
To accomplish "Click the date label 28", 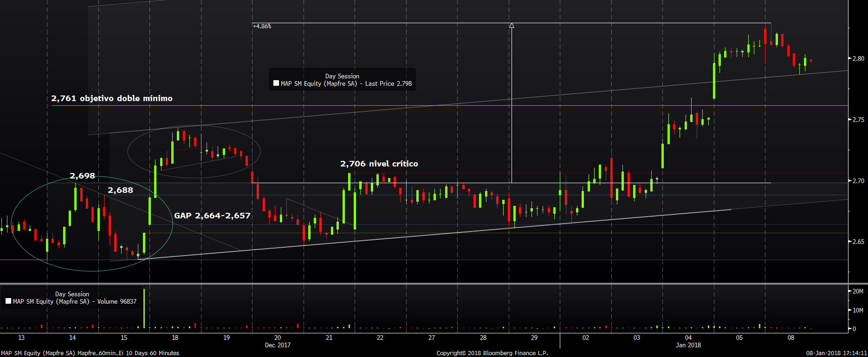I will point(483,338).
